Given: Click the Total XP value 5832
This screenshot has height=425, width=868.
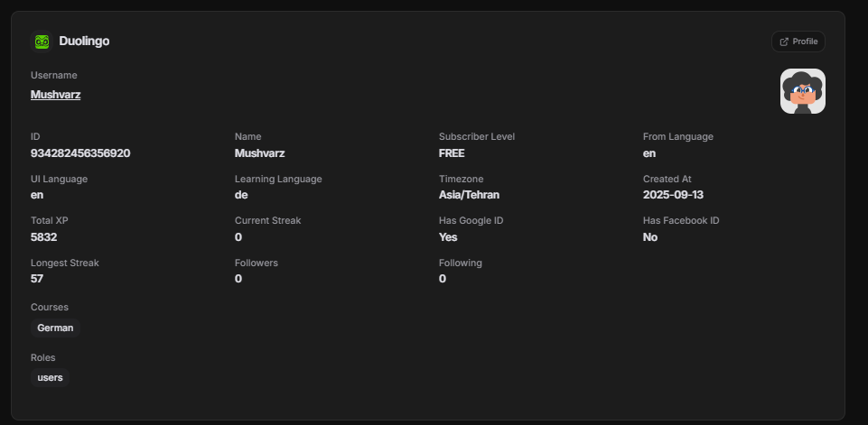Looking at the screenshot, I should point(43,236).
